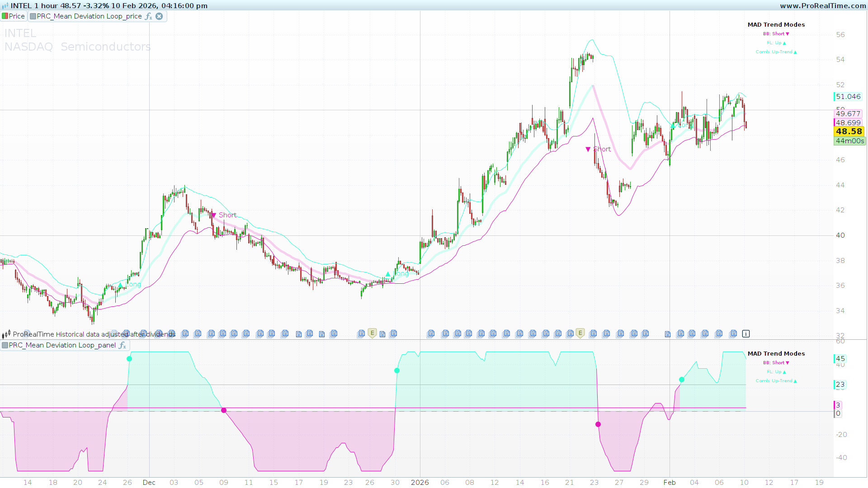The width and height of the screenshot is (868, 488).
Task: Open the last news document icon near Feb 10
Action: pos(733,334)
